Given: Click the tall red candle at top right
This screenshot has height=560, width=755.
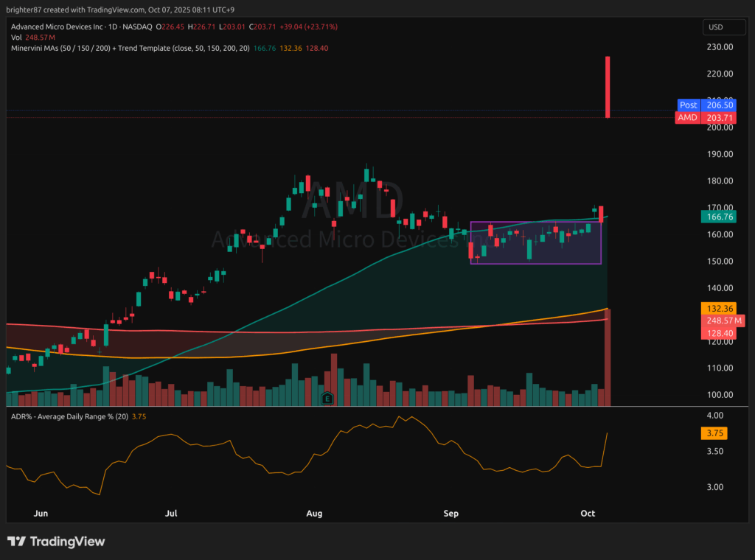Looking at the screenshot, I should [x=608, y=86].
